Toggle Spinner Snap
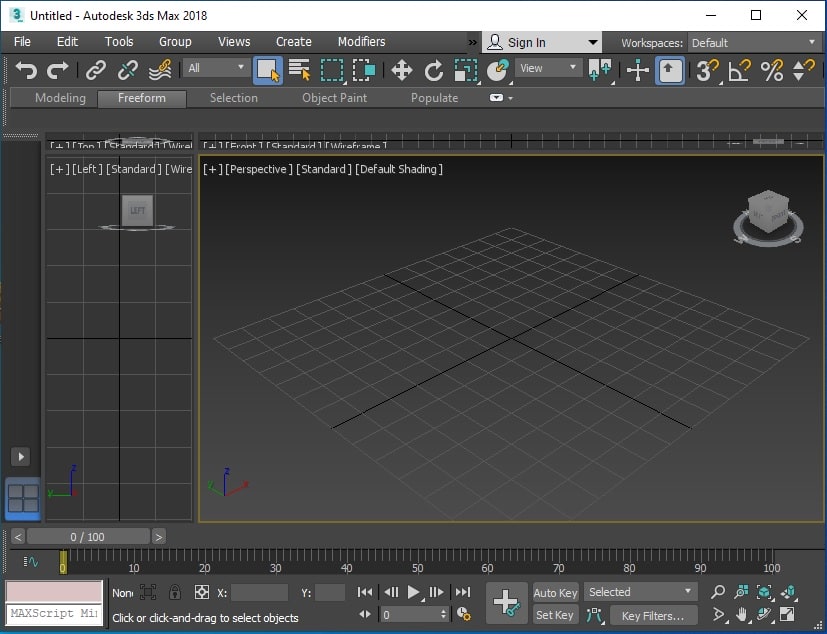827x634 pixels. point(804,70)
